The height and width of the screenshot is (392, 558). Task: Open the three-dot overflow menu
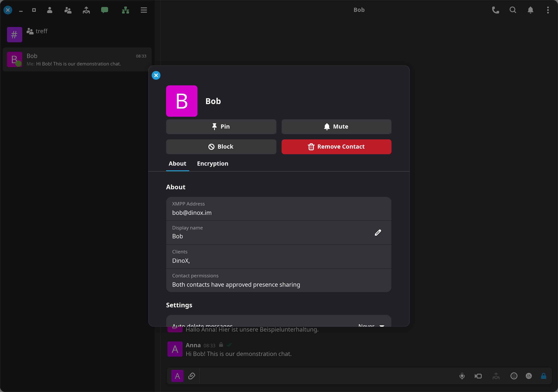[x=548, y=10]
